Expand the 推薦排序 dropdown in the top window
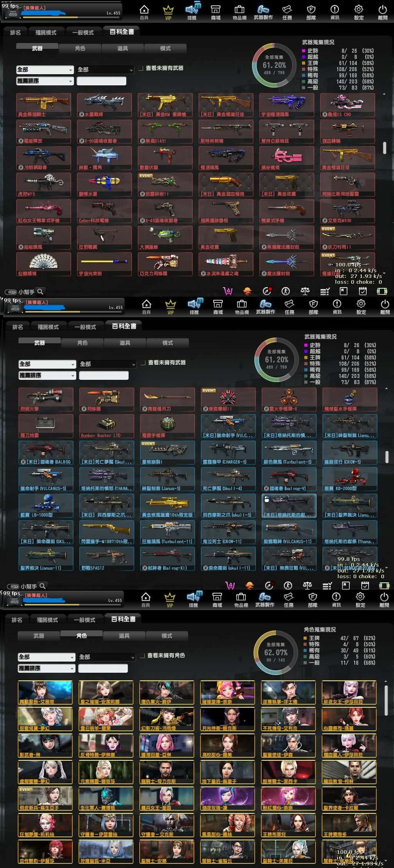Screen dimensions: 394x868 (x=45, y=81)
